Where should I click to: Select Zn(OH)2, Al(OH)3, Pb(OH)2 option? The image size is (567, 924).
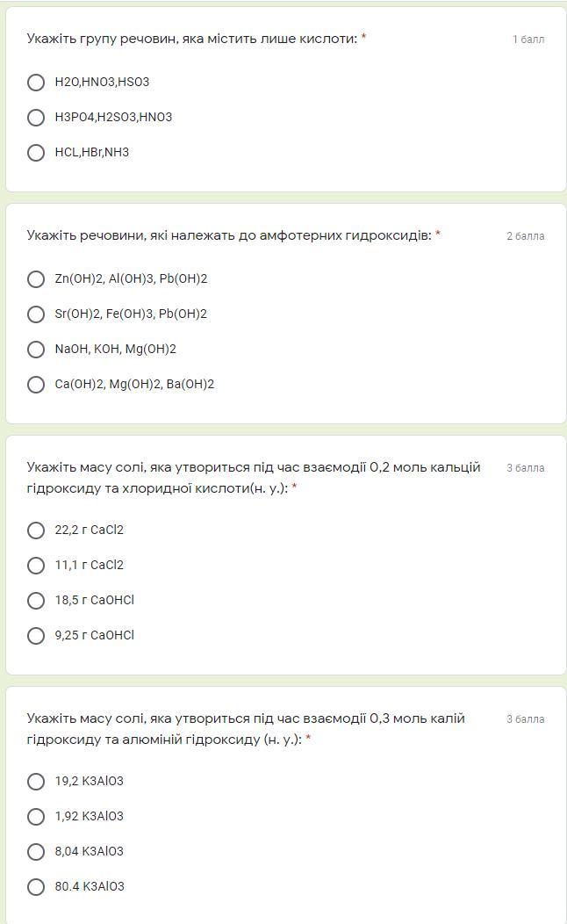(x=36, y=279)
